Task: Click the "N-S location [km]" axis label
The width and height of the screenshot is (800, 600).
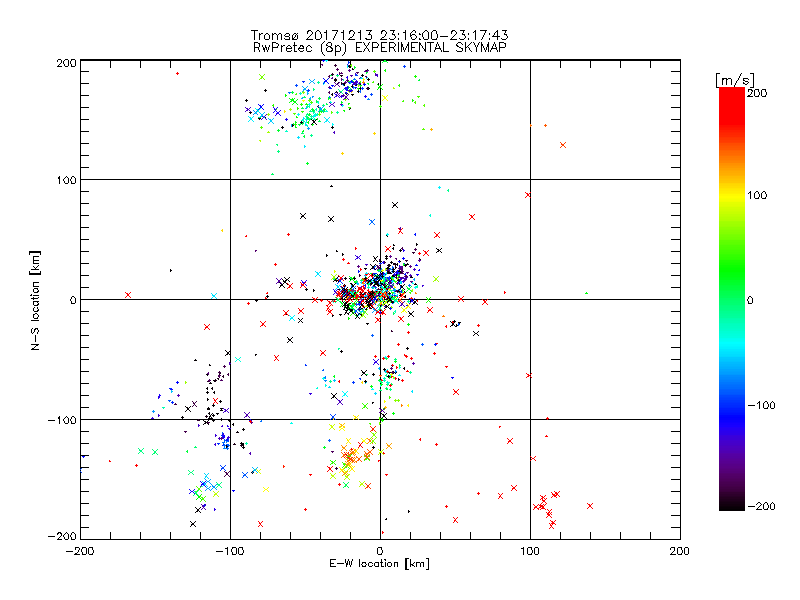Action: pyautogui.click(x=35, y=301)
